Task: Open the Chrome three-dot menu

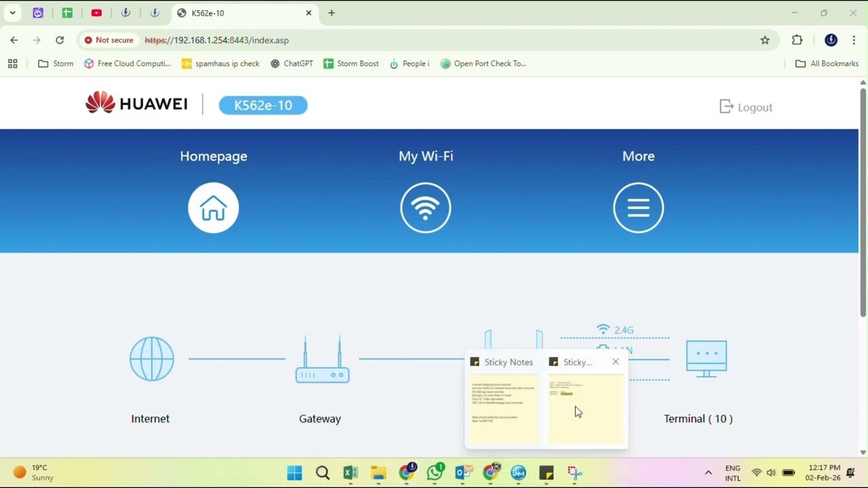Action: [854, 40]
